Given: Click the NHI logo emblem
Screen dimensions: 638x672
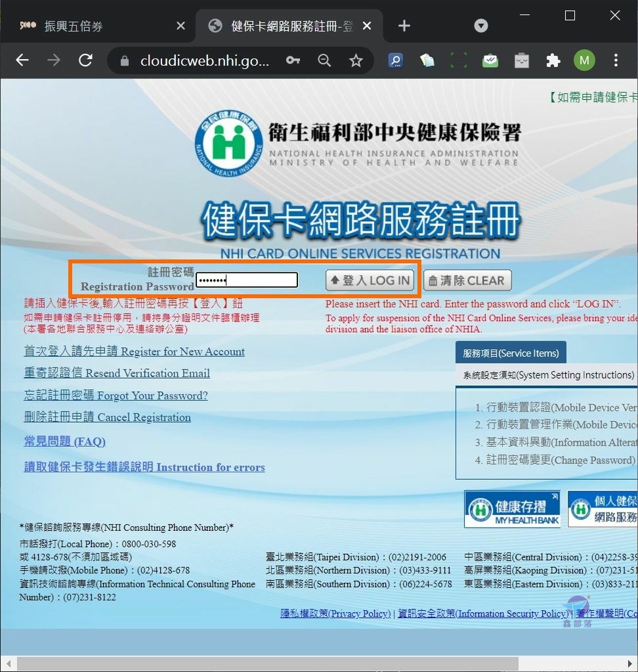Looking at the screenshot, I should (x=228, y=143).
